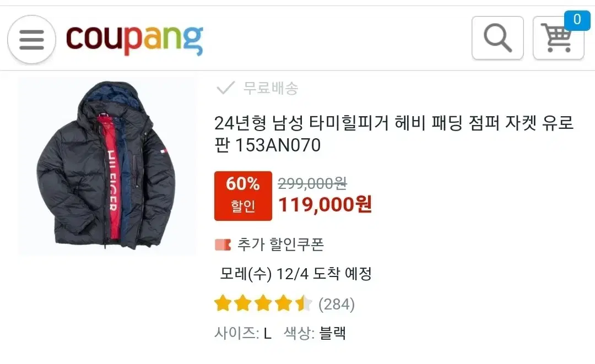595x364 pixels.
Task: Click the star rating icons
Action: tap(263, 304)
